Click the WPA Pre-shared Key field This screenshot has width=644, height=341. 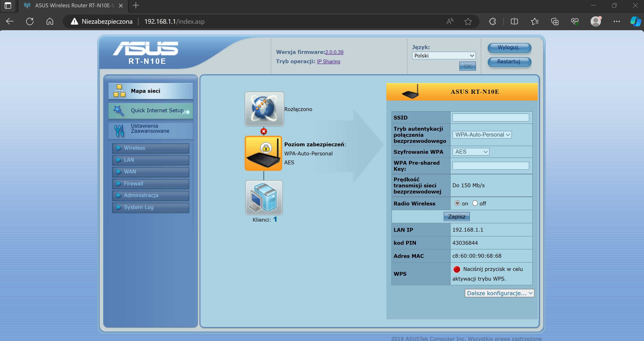pyautogui.click(x=491, y=166)
